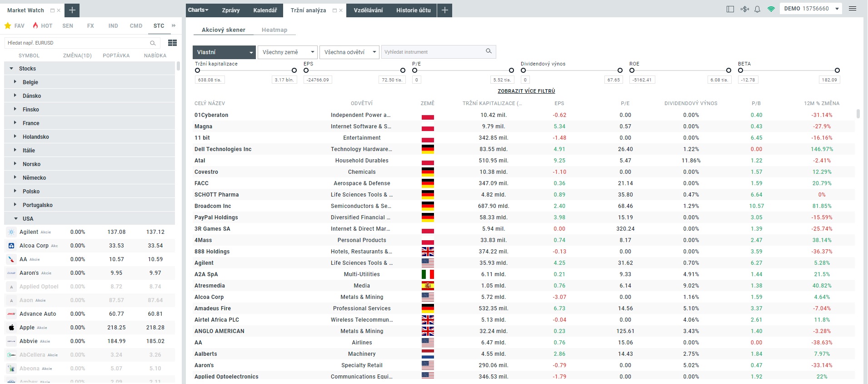This screenshot has height=384, width=868.
Task: Click the Advance Auto logo icon
Action: pyautogui.click(x=11, y=314)
